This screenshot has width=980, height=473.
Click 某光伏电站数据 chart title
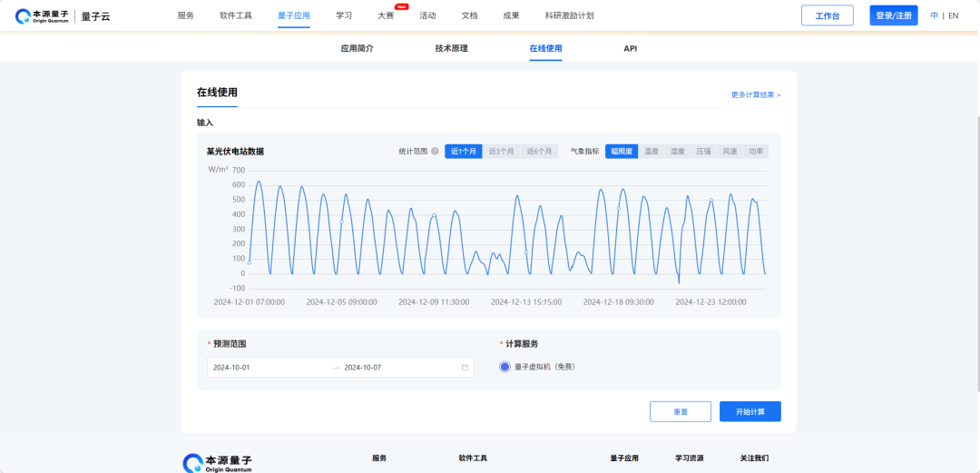coord(235,152)
